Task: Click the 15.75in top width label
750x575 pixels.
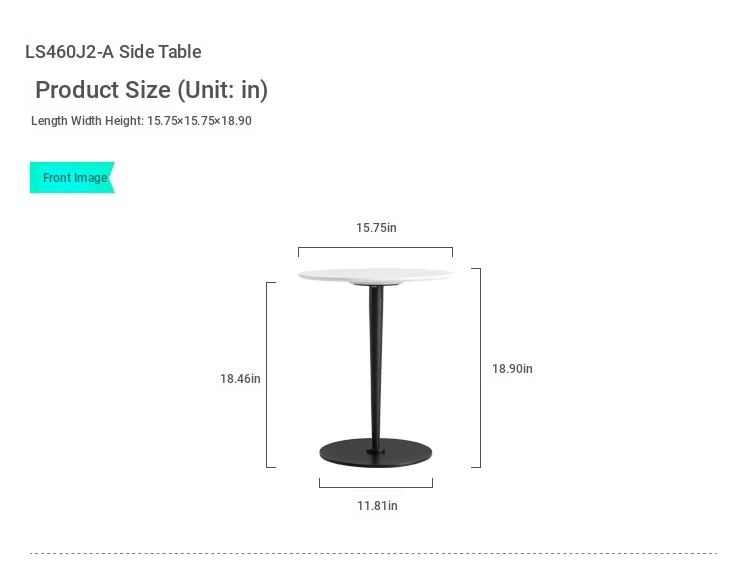Action: tap(376, 228)
